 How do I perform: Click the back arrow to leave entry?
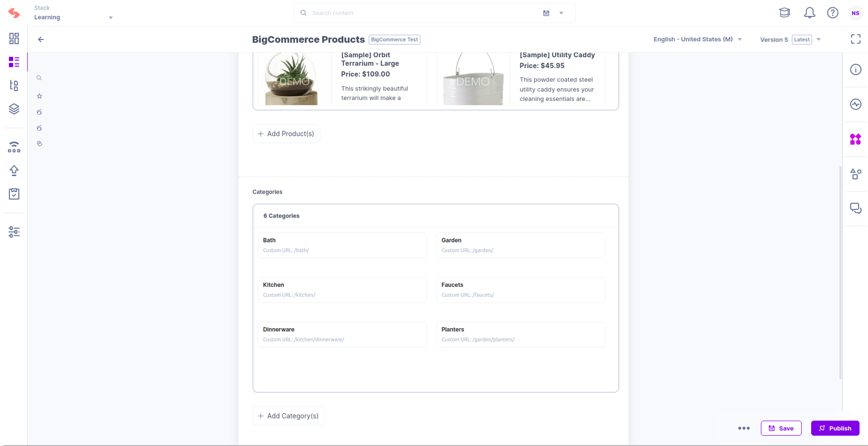click(41, 39)
